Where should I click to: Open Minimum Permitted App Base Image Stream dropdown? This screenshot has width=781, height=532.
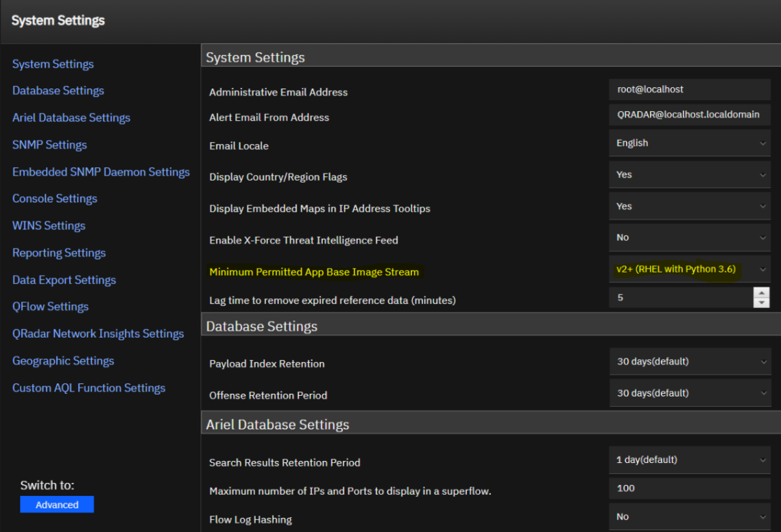(x=689, y=269)
